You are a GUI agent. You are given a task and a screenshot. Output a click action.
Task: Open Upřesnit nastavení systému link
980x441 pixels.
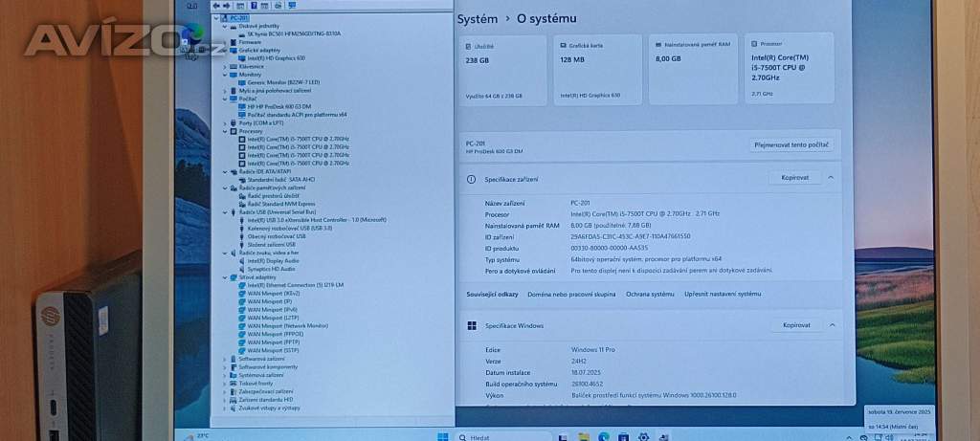tap(723, 295)
